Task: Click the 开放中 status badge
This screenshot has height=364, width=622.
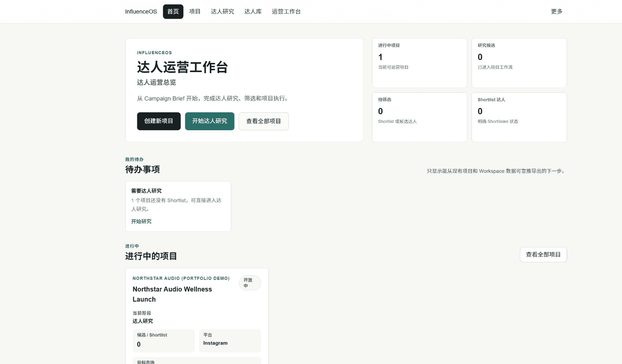Action: point(250,283)
